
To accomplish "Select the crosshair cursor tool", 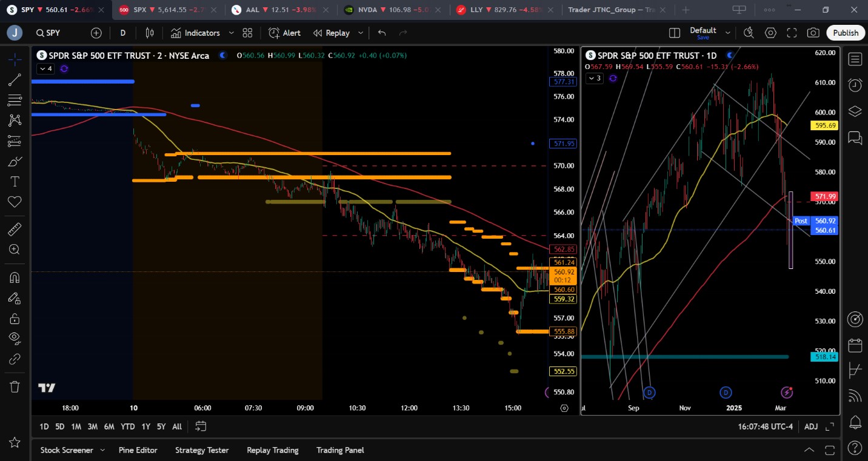I will pos(15,59).
